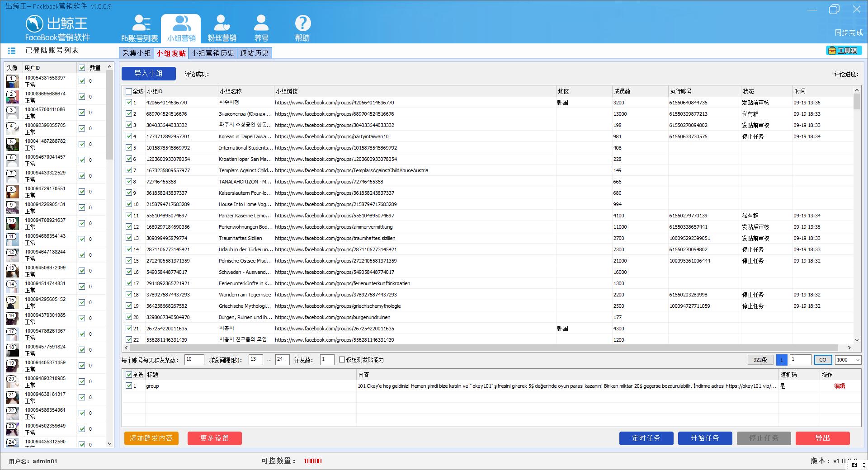Switch to the 采集小组 tab
The height and width of the screenshot is (470, 868).
[x=137, y=53]
